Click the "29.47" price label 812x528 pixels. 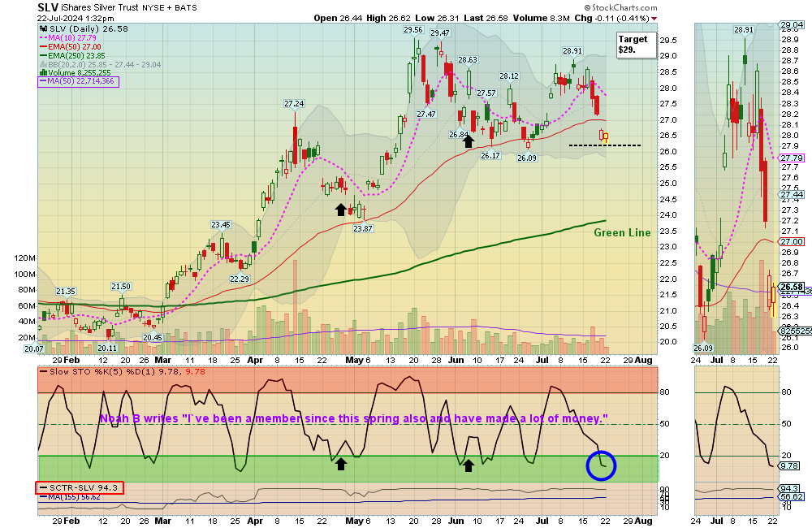coord(439,33)
